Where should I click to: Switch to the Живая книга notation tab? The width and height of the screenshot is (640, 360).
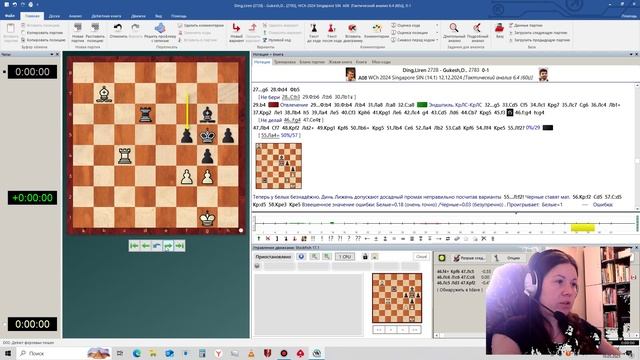click(340, 62)
